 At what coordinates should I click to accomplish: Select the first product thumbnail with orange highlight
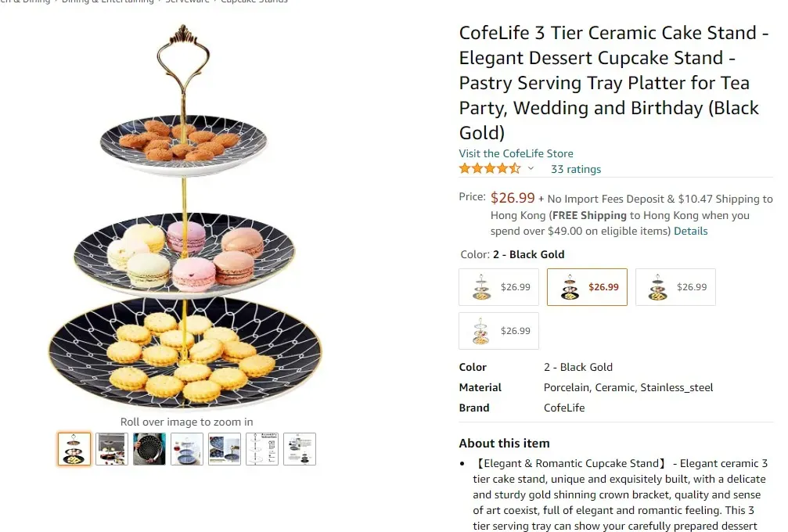74,448
